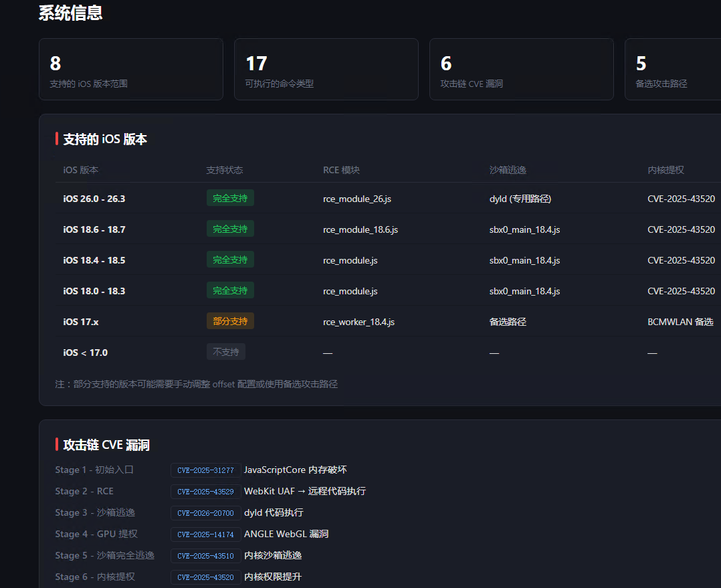This screenshot has width=721, height=588.
Task: Click the rce_worker_18.4.js entry
Action: pyautogui.click(x=358, y=322)
